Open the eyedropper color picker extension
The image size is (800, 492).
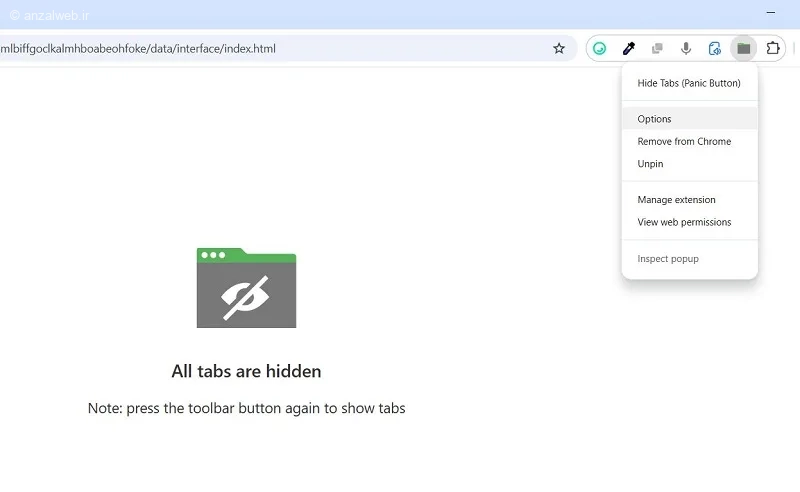pos(629,48)
